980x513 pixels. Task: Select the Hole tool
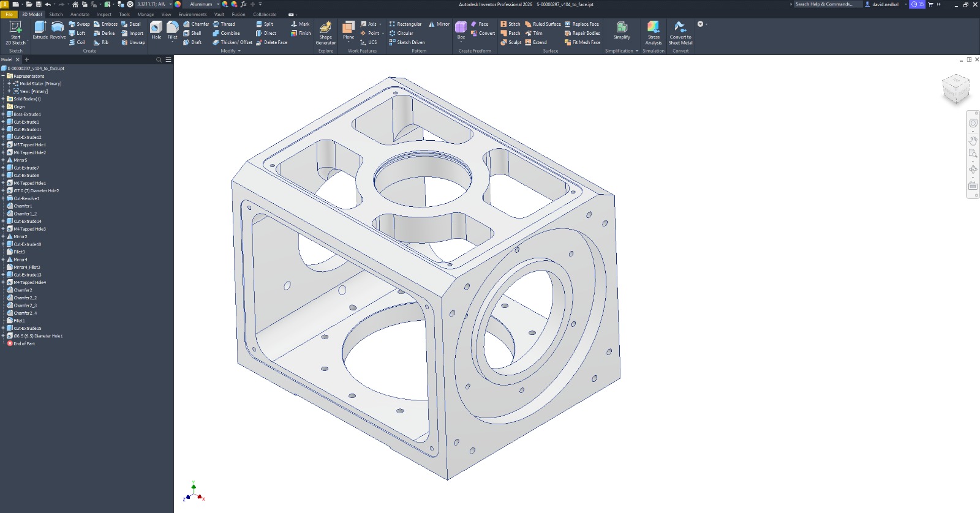tap(156, 30)
